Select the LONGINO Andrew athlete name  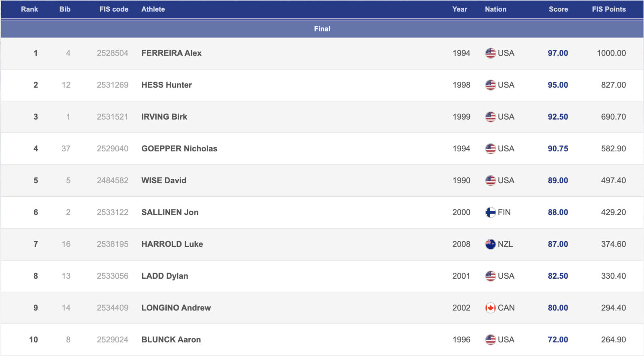[176, 308]
